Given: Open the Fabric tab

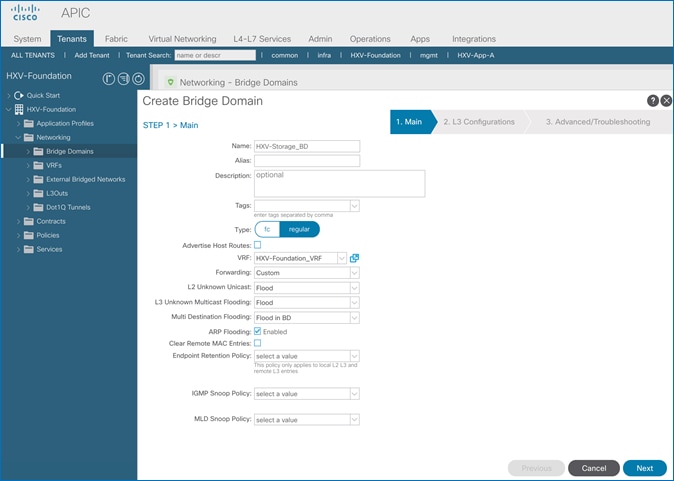Looking at the screenshot, I should point(116,39).
